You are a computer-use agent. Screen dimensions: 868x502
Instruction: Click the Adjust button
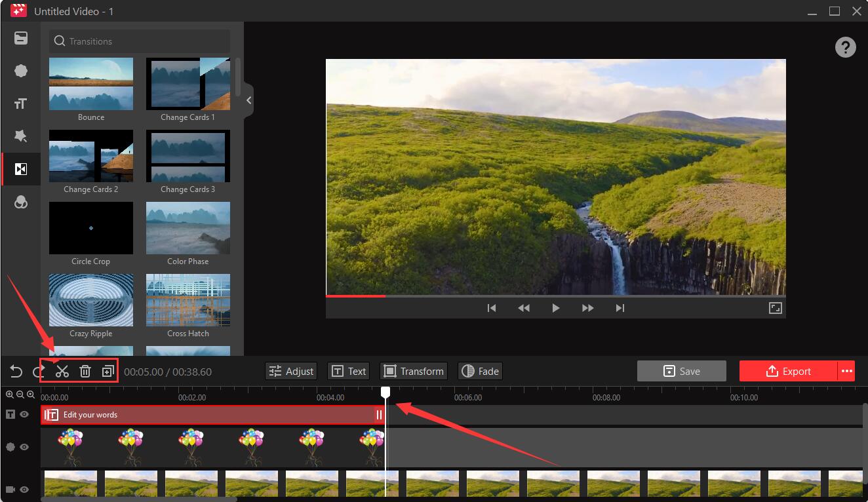[x=291, y=372]
